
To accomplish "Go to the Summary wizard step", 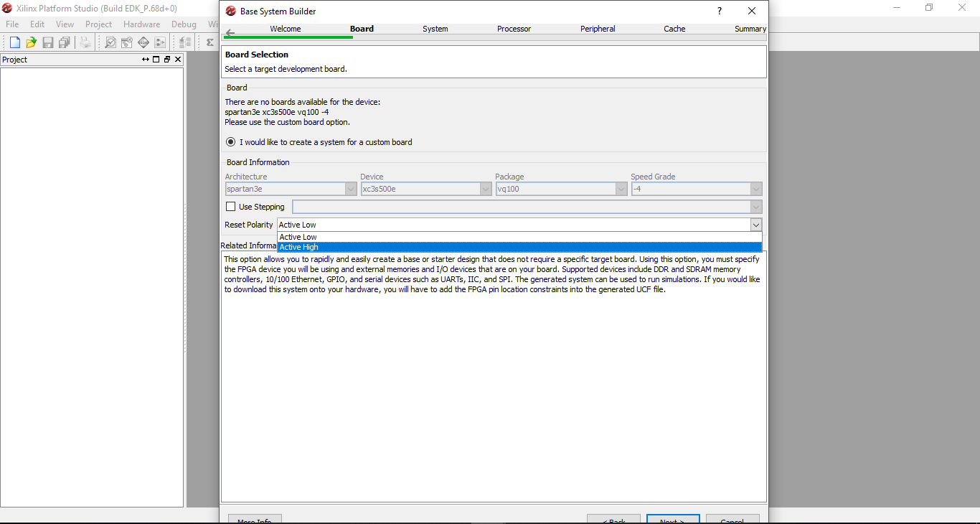I will coord(750,29).
